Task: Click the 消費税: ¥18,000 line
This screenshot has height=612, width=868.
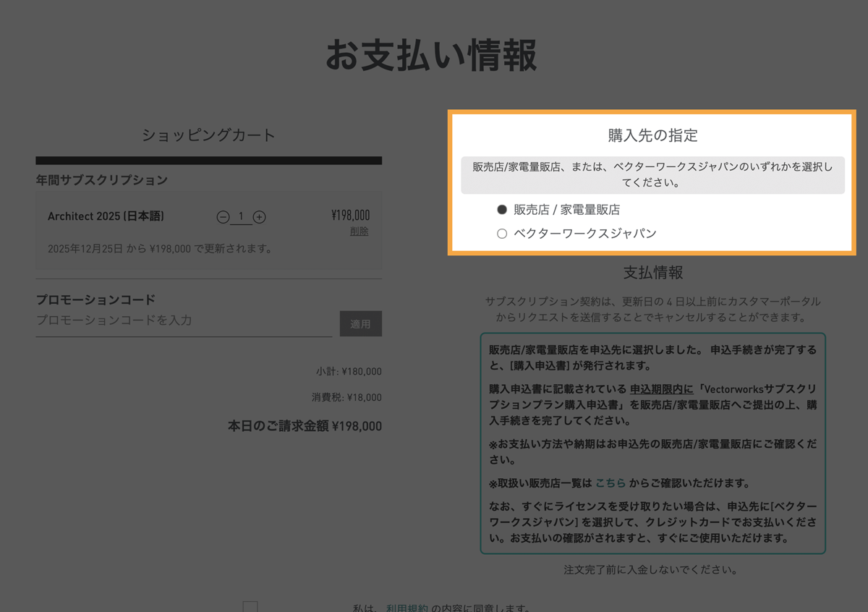Action: coord(346,398)
